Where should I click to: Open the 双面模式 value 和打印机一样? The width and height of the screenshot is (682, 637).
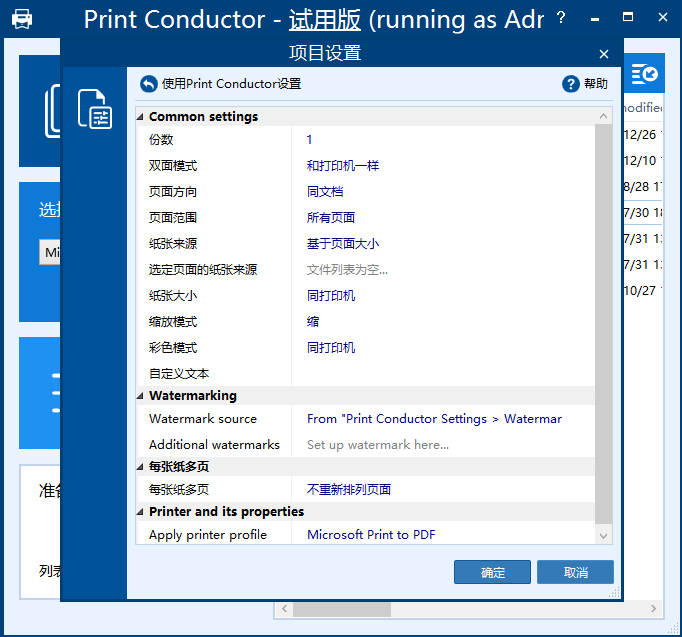[343, 166]
